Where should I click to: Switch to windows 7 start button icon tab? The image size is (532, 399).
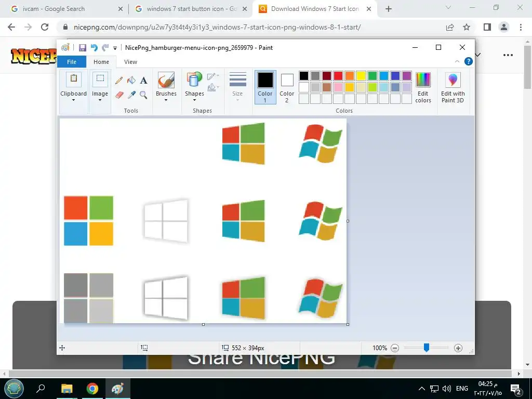(x=190, y=9)
